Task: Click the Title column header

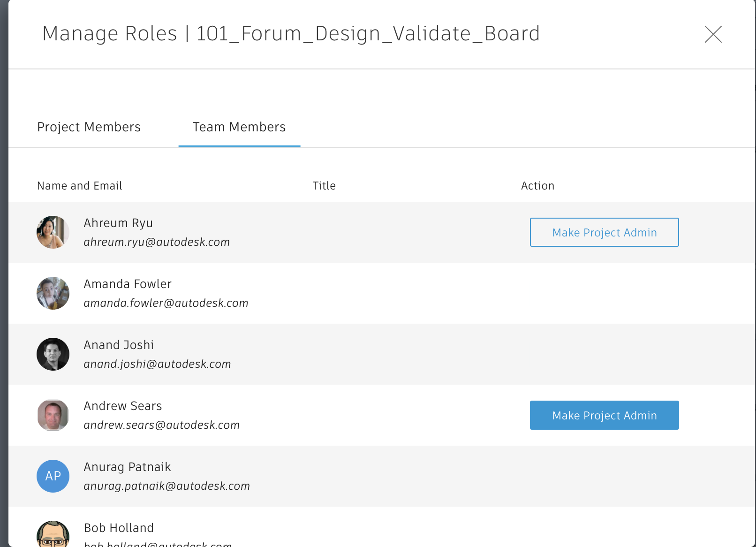Action: click(x=324, y=186)
